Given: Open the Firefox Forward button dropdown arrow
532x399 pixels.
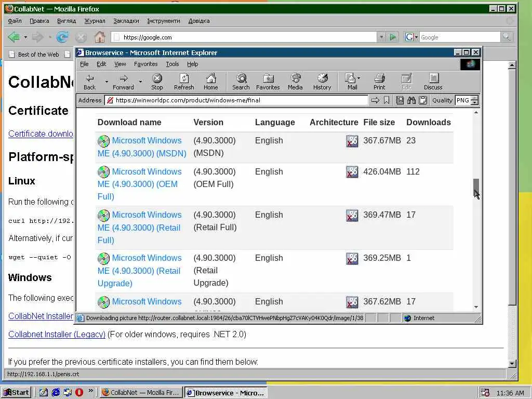Looking at the screenshot, I should pyautogui.click(x=49, y=37).
